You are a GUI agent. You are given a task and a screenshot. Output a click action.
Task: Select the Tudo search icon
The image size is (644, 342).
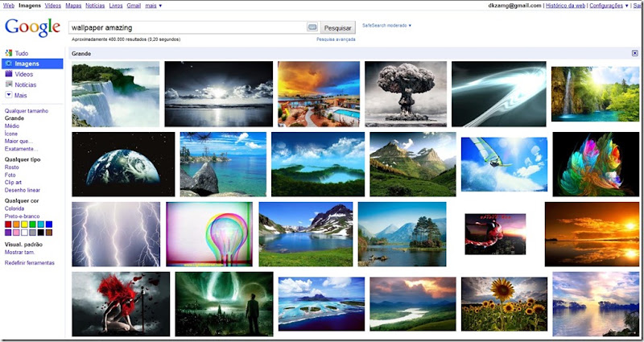click(x=9, y=53)
